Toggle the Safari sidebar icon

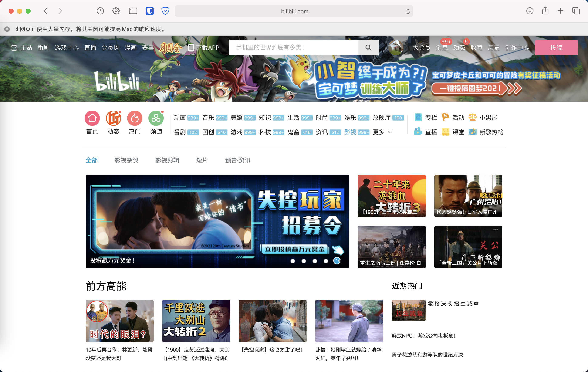tap(133, 11)
